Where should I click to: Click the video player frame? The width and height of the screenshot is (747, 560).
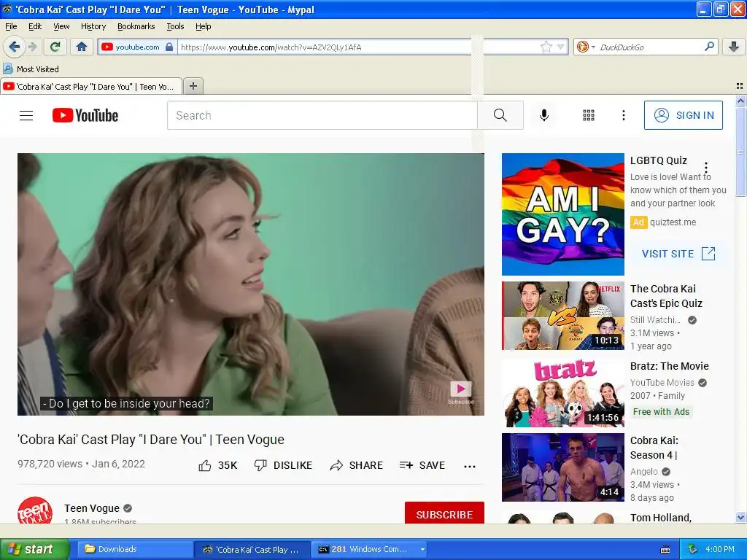251,284
